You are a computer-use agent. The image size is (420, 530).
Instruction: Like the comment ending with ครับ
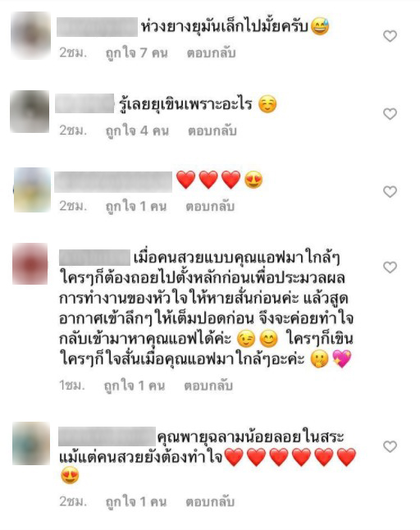pyautogui.click(x=390, y=36)
